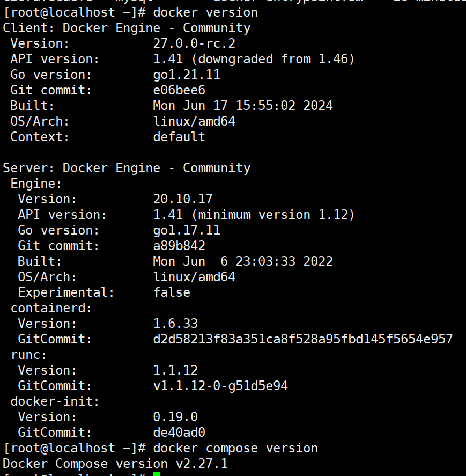Click the docker-init version 0.19.0

(x=175, y=417)
